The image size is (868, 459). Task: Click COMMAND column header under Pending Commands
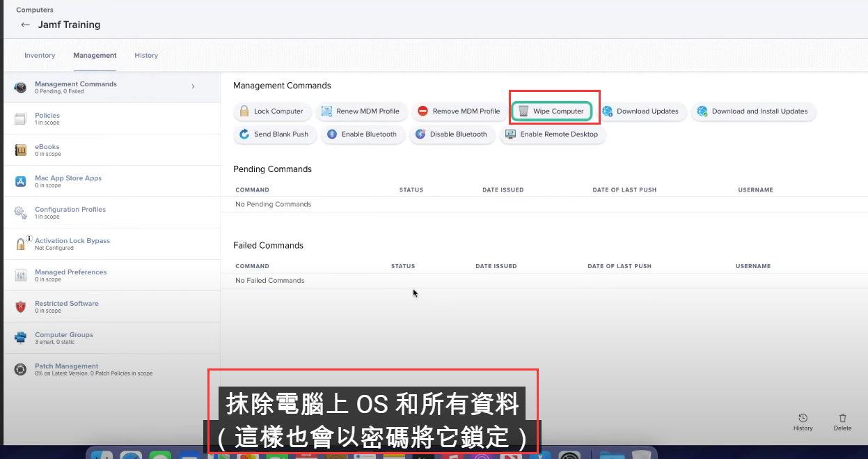[252, 190]
